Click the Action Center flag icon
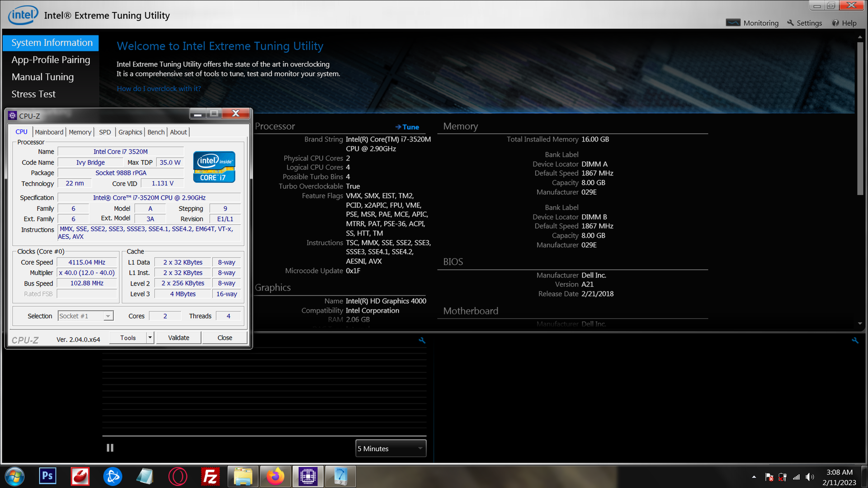Image resolution: width=868 pixels, height=488 pixels. (x=769, y=477)
